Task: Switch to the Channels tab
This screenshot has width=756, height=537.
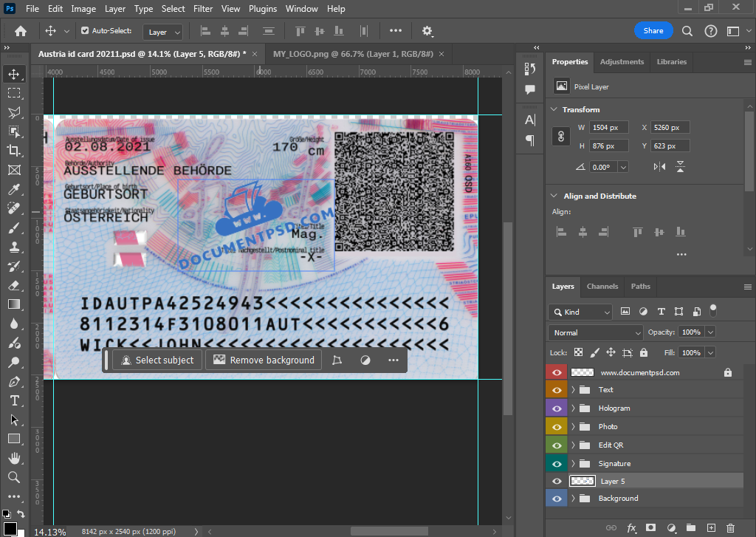Action: (x=602, y=286)
